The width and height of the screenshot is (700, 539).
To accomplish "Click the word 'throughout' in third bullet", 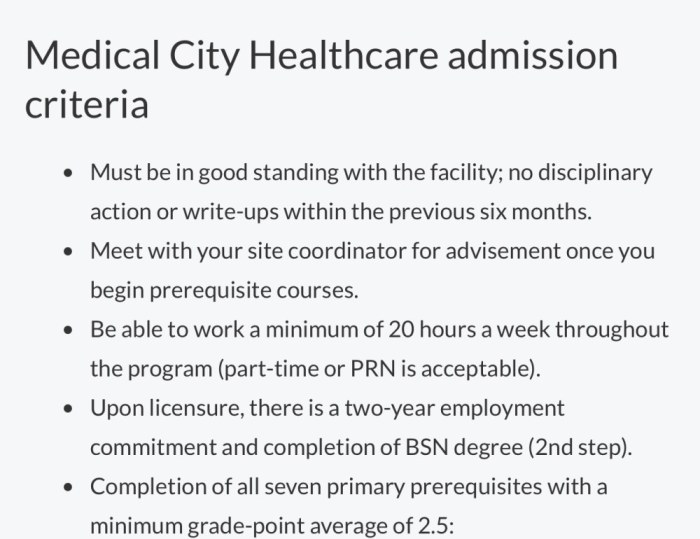I will (612, 330).
